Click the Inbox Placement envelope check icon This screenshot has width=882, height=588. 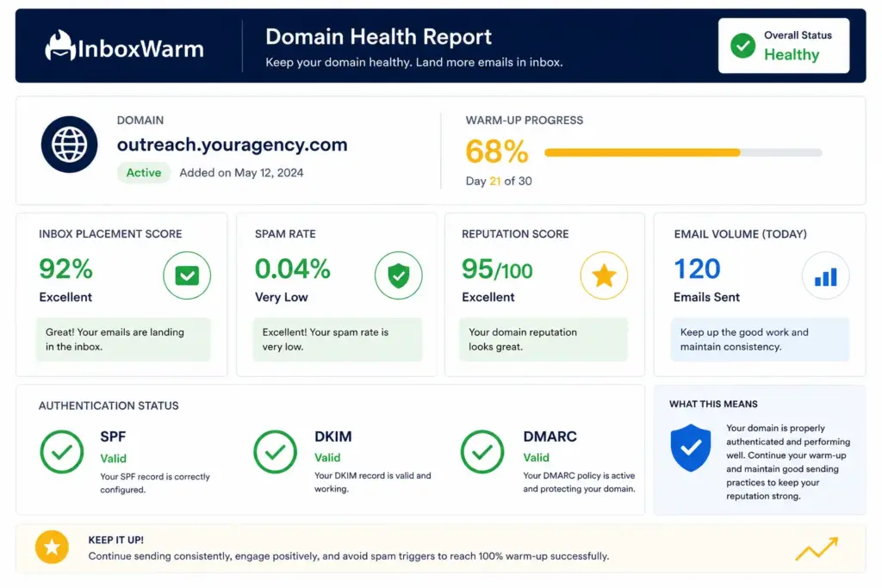point(187,275)
